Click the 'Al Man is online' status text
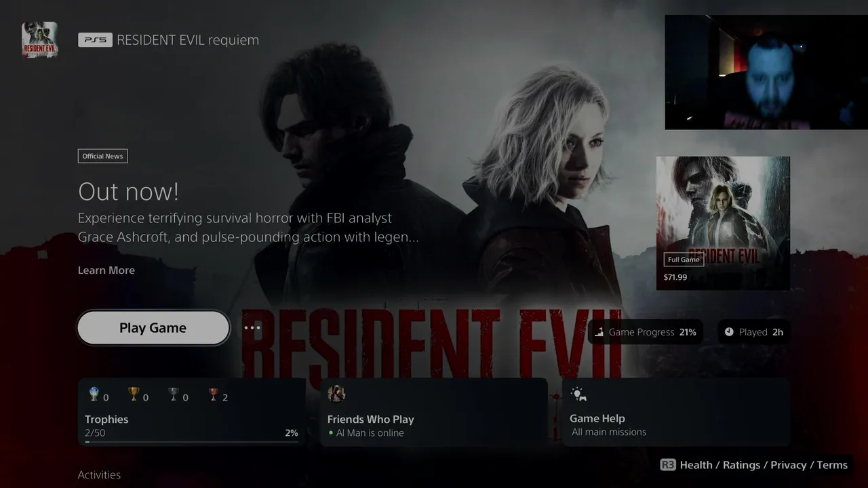Image resolution: width=868 pixels, height=488 pixels. (370, 432)
